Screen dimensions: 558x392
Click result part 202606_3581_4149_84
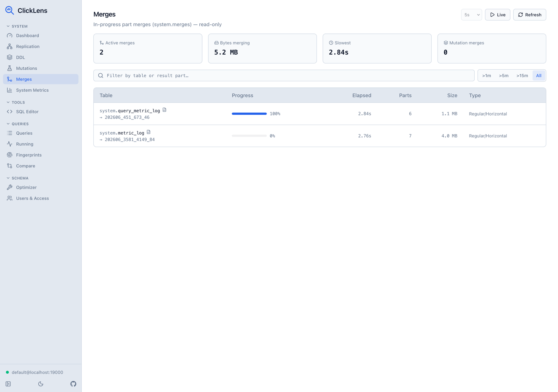tap(130, 140)
